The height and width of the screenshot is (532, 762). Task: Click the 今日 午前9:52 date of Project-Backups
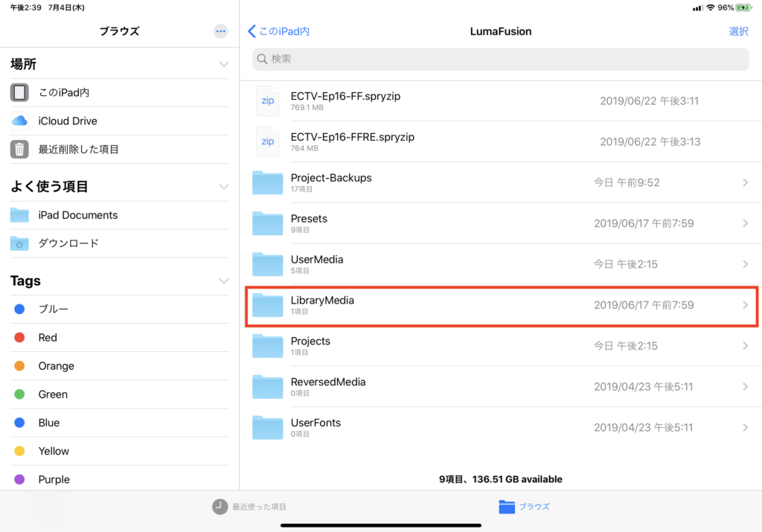point(627,182)
